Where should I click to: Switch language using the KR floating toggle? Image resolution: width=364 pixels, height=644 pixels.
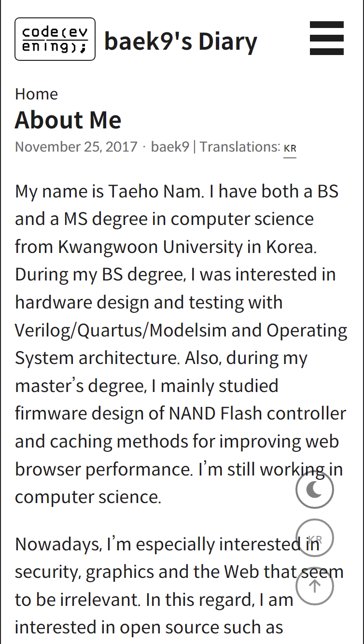click(x=314, y=537)
